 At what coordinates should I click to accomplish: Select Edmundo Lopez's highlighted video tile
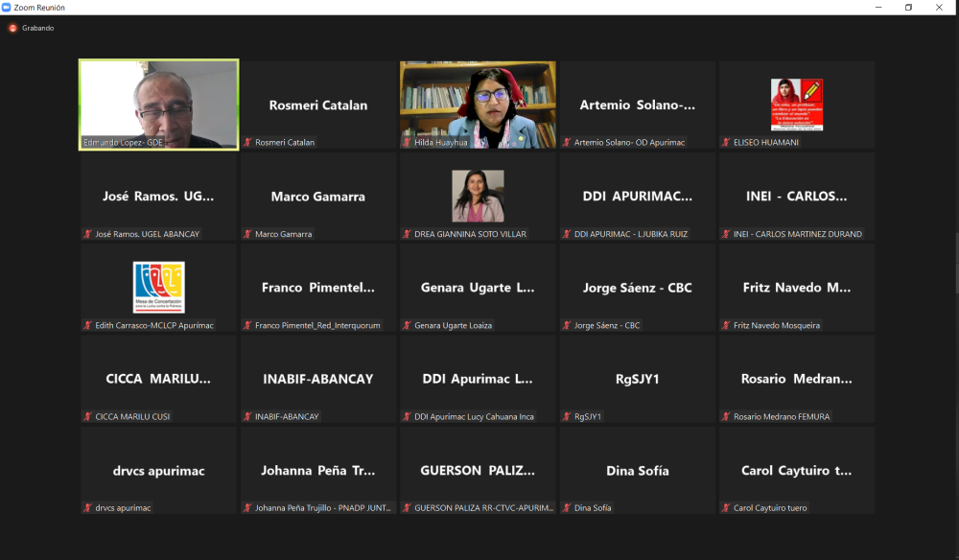click(x=158, y=104)
